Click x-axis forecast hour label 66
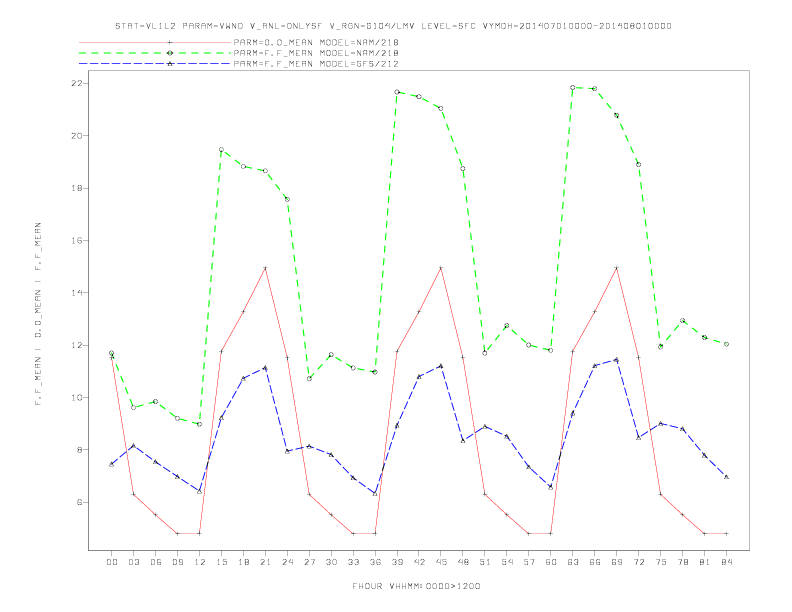 (595, 562)
